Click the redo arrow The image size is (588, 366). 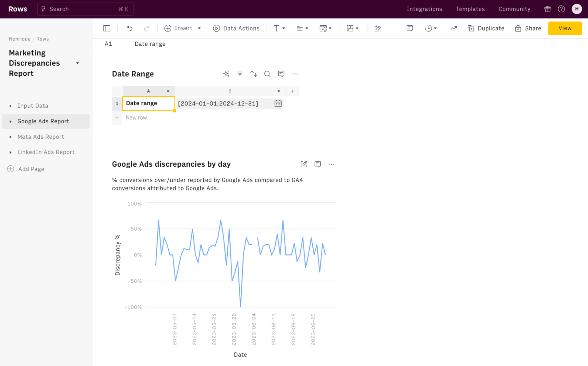tap(146, 28)
